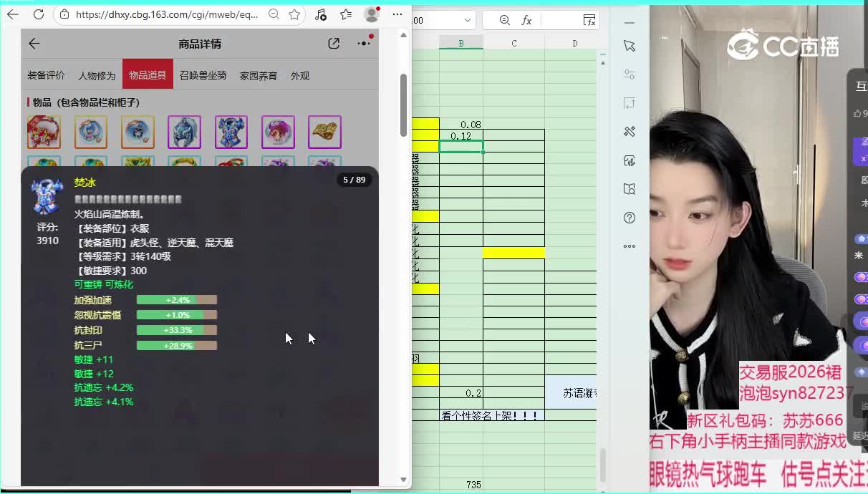Viewport: 868px width, 494px height.
Task: Add this page to favorites with the star
Action: [294, 14]
